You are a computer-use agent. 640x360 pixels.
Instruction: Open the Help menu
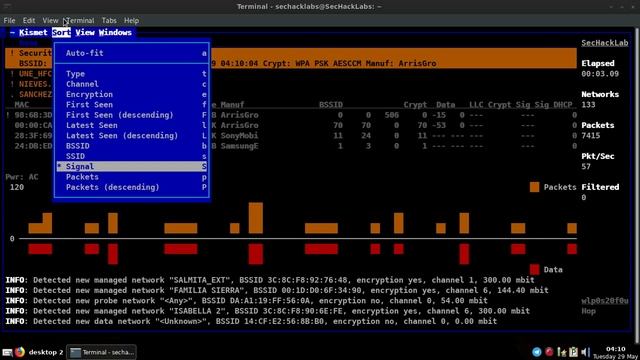click(131, 20)
